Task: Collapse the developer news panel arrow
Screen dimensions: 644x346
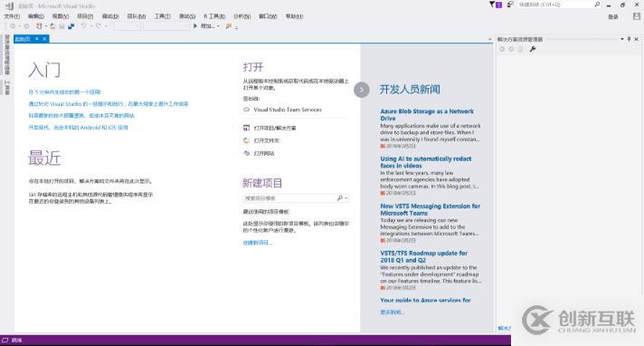Action: (362, 90)
